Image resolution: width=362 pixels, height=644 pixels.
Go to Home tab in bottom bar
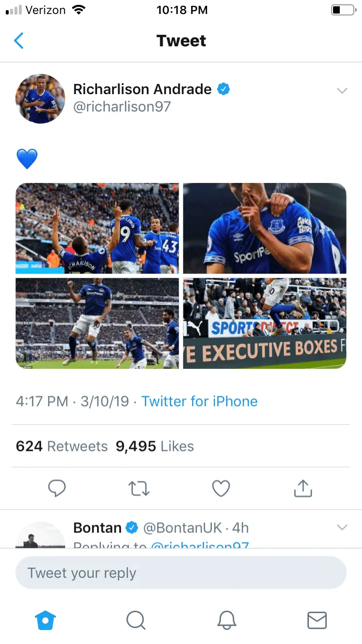pyautogui.click(x=46, y=620)
